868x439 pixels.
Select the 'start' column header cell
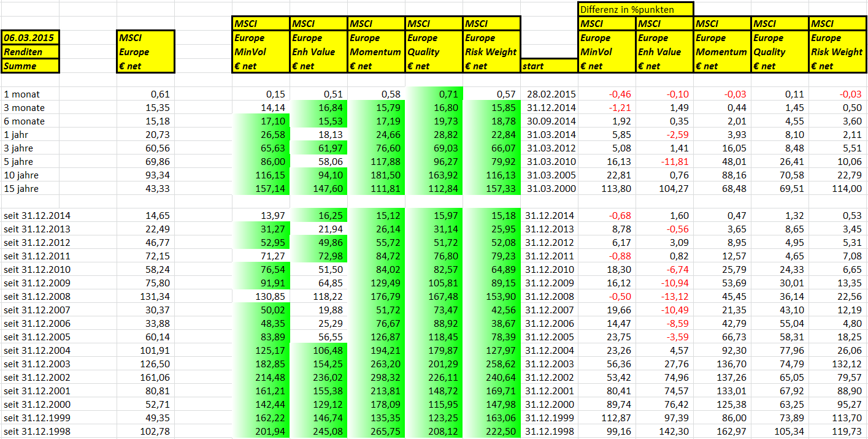click(549, 66)
